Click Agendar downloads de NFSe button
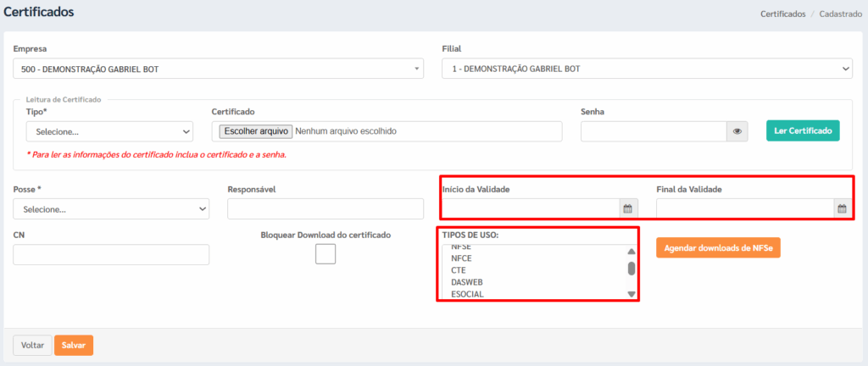The width and height of the screenshot is (868, 366). 718,248
